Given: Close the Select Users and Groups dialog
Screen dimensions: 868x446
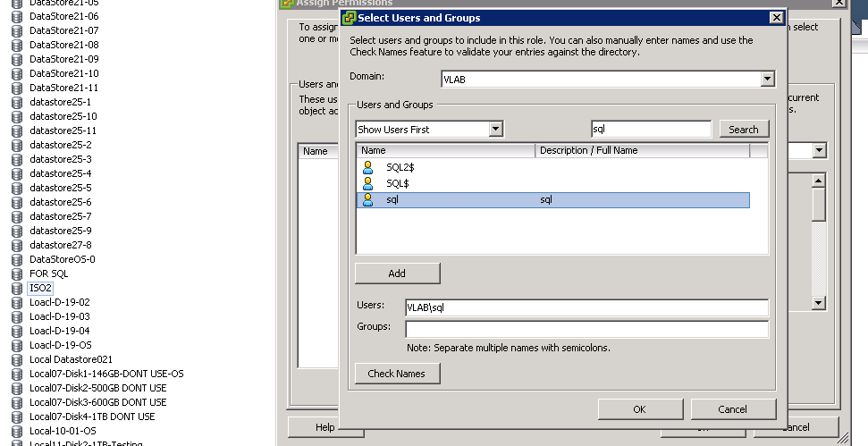Looking at the screenshot, I should pos(777,17).
